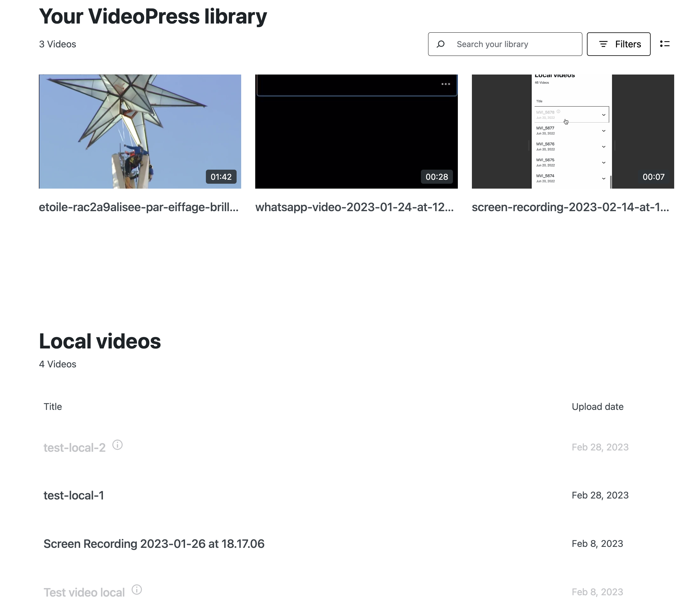This screenshot has height=608, width=700.
Task: Click the 3 Videos count label
Action: click(58, 44)
